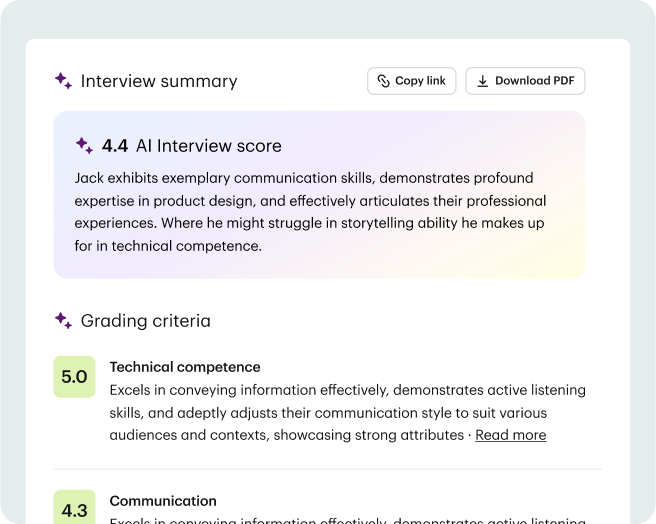Click the 4.4 score number

(115, 146)
